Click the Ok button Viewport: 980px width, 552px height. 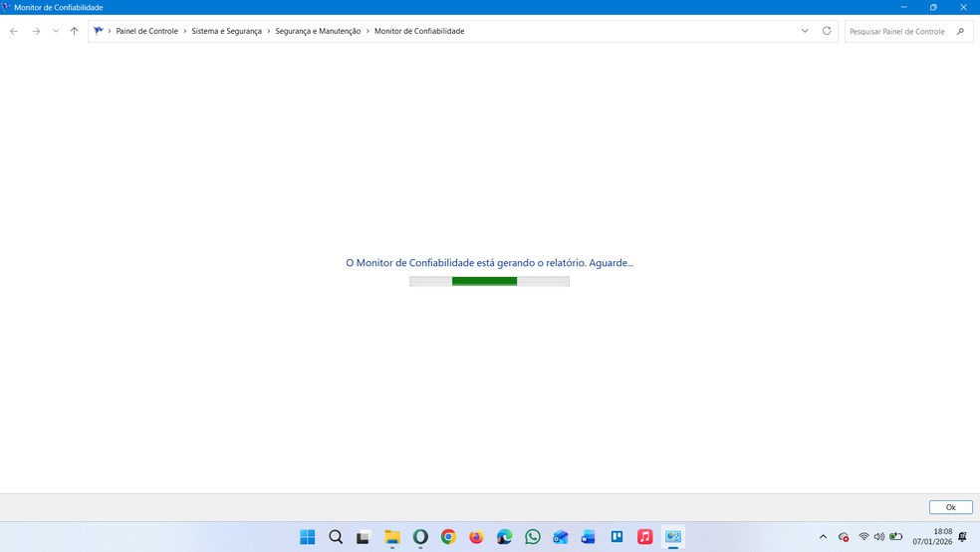[951, 507]
